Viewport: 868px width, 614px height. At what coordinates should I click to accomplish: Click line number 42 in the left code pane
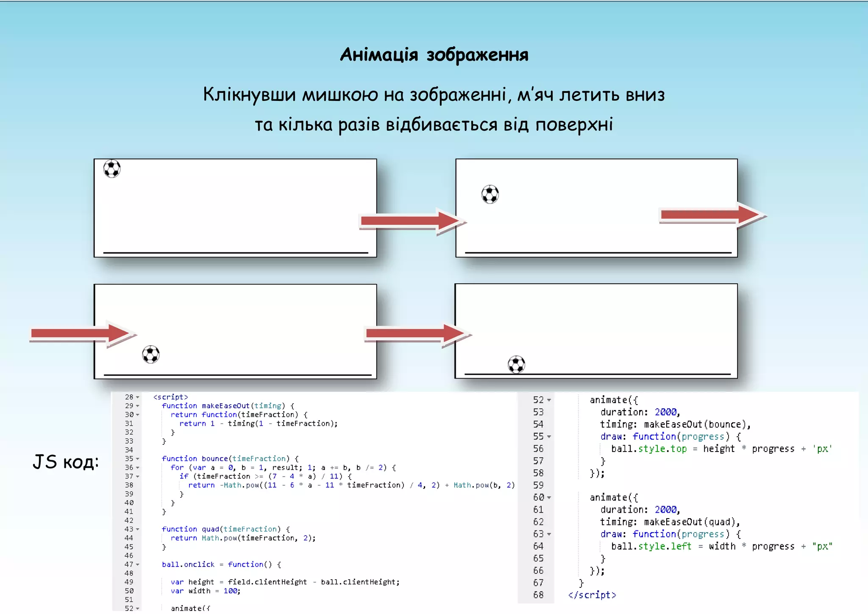click(129, 521)
